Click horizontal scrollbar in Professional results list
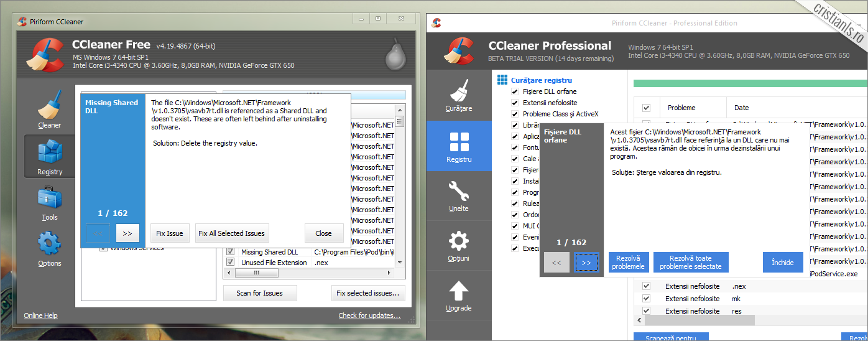 [x=696, y=320]
